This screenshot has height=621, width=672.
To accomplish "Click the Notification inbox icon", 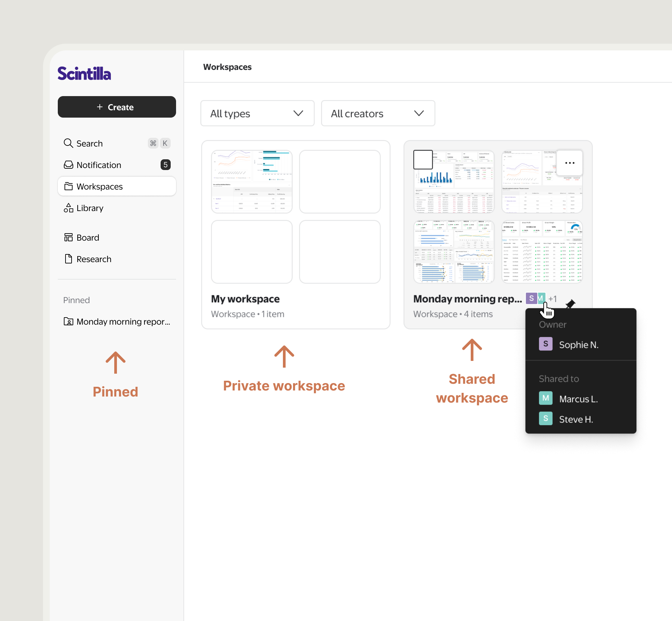I will (x=68, y=165).
